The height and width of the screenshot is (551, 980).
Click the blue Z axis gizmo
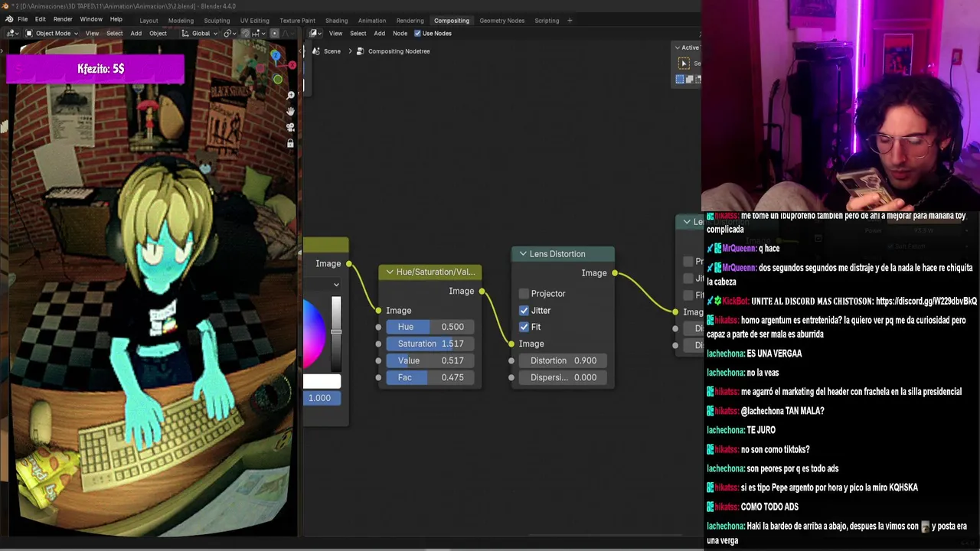point(276,56)
